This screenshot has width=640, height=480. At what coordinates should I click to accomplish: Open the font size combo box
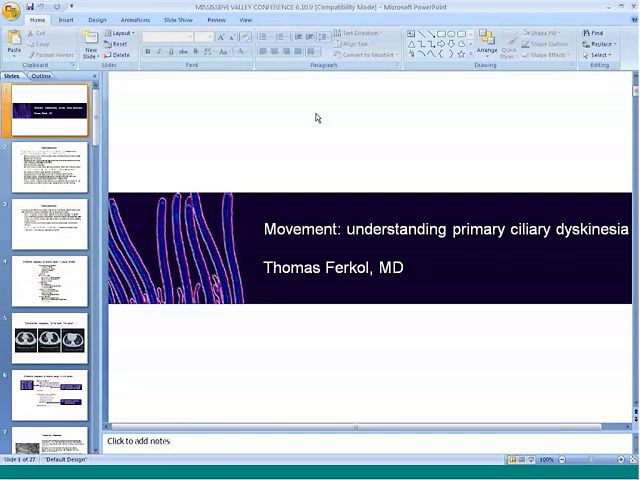point(204,37)
